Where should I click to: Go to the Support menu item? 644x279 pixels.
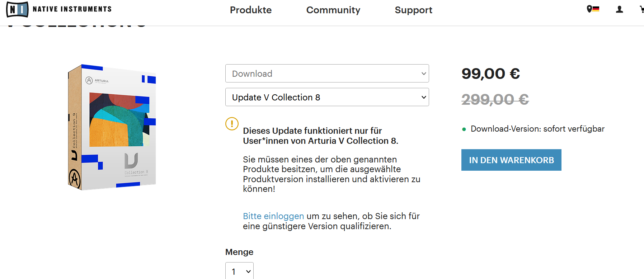(x=413, y=10)
